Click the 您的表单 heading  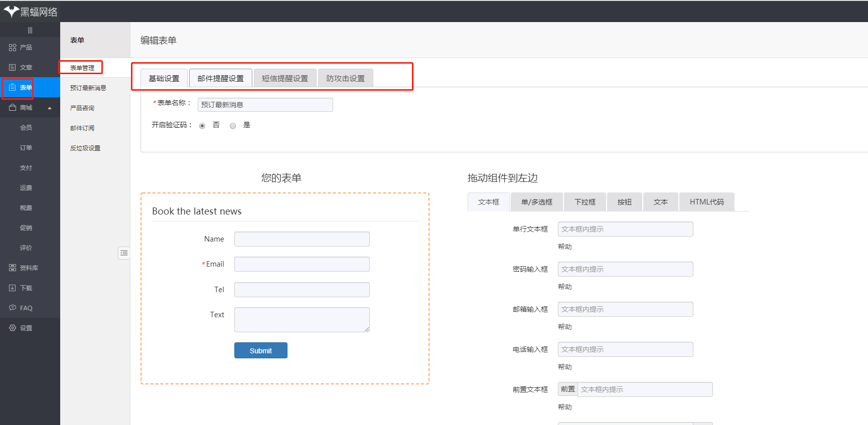point(281,178)
